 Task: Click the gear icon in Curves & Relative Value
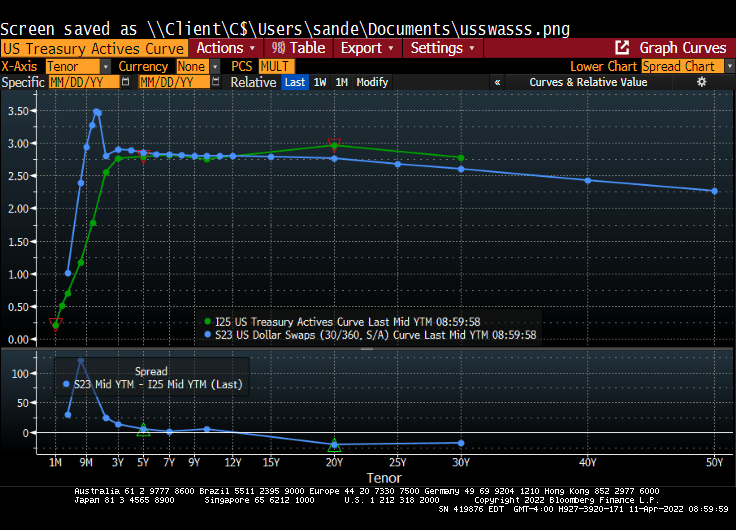point(702,82)
